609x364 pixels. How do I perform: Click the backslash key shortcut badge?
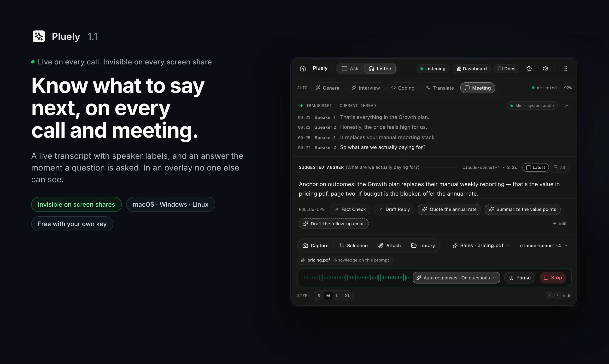click(557, 296)
